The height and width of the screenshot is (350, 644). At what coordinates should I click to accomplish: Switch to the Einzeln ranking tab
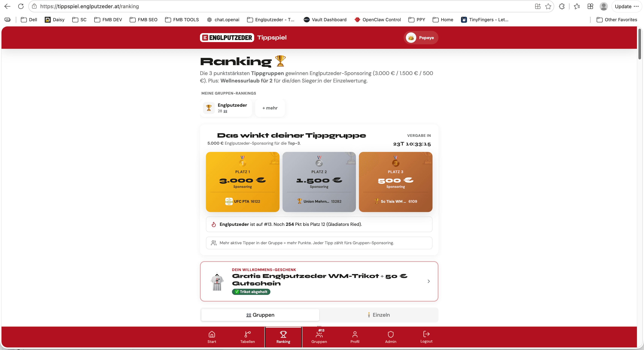pyautogui.click(x=378, y=315)
